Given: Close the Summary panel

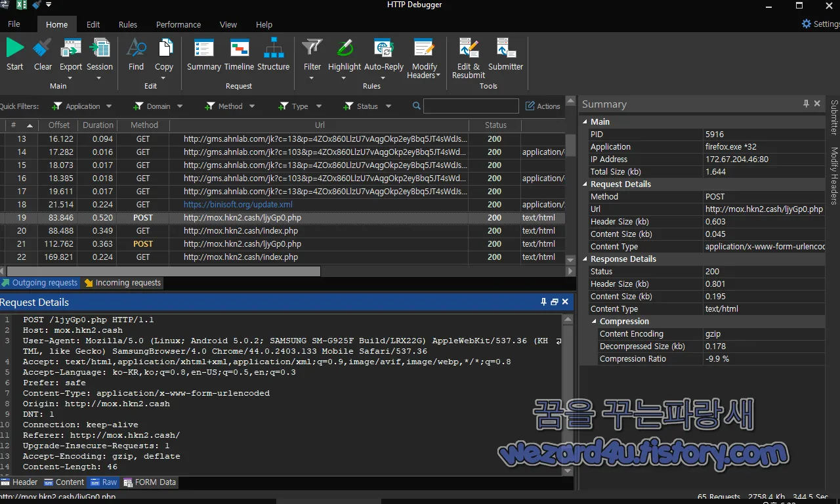Looking at the screenshot, I should pyautogui.click(x=817, y=104).
